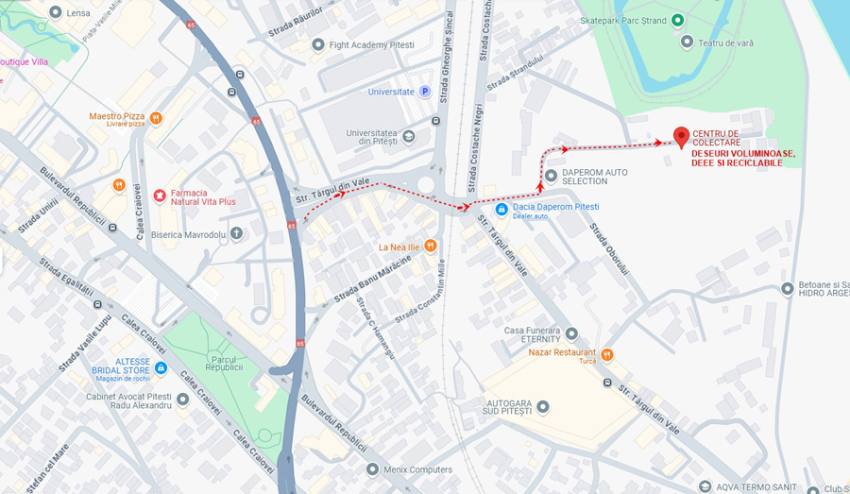
Task: Select the Menix Computers marker
Action: pos(372,470)
